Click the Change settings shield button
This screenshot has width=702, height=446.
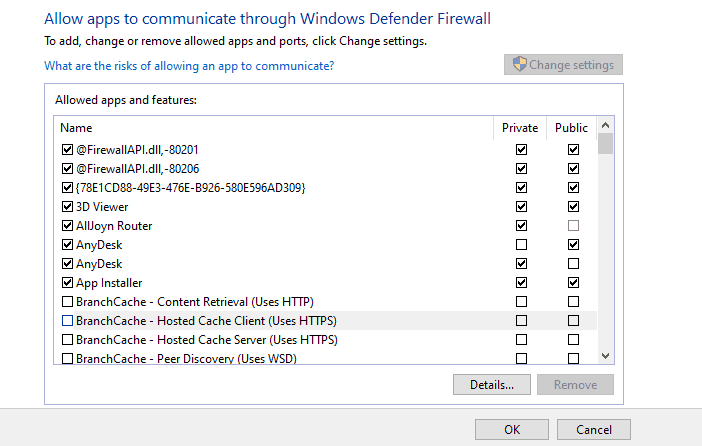563,65
